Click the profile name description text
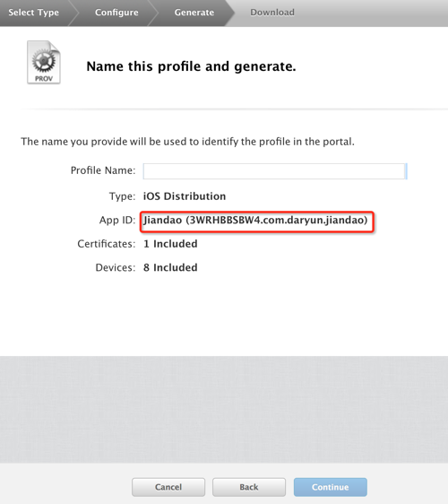 tap(187, 142)
